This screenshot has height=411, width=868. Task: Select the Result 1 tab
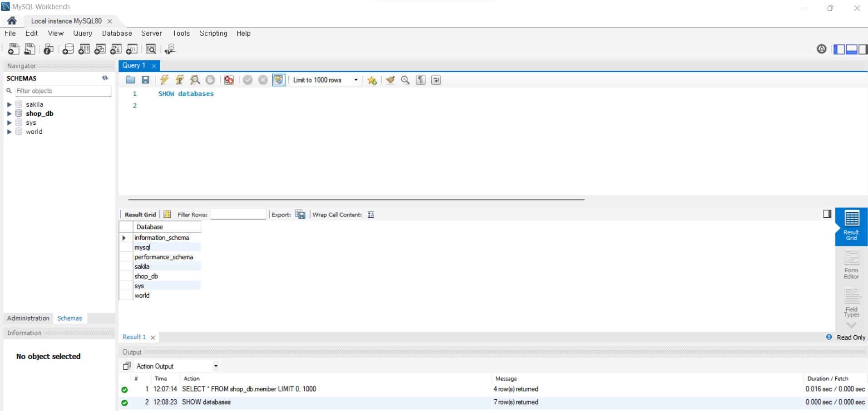pos(133,337)
